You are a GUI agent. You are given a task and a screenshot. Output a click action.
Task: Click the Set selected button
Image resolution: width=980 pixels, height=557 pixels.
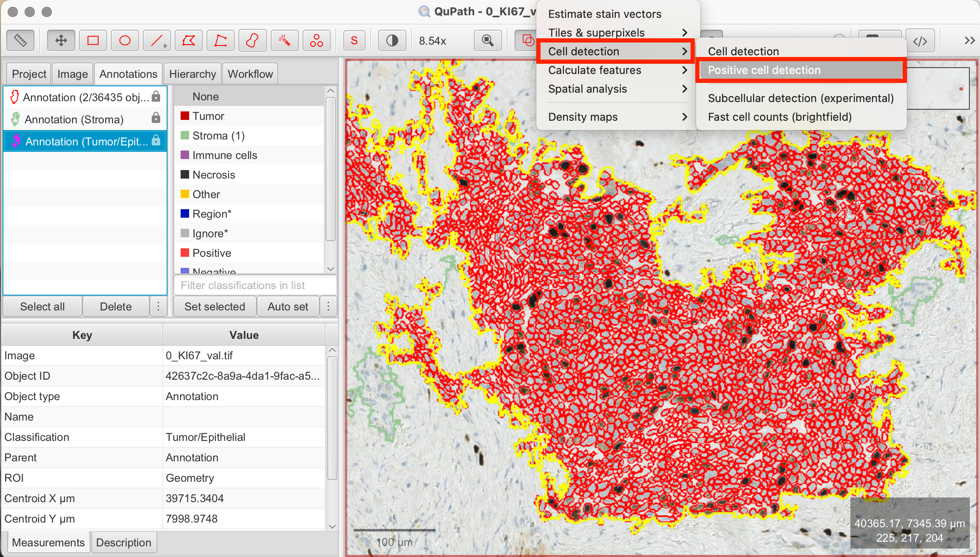215,307
